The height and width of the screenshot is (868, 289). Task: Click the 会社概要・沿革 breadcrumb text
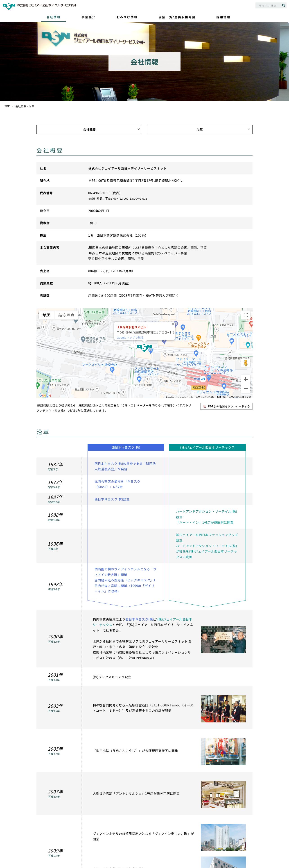25,106
